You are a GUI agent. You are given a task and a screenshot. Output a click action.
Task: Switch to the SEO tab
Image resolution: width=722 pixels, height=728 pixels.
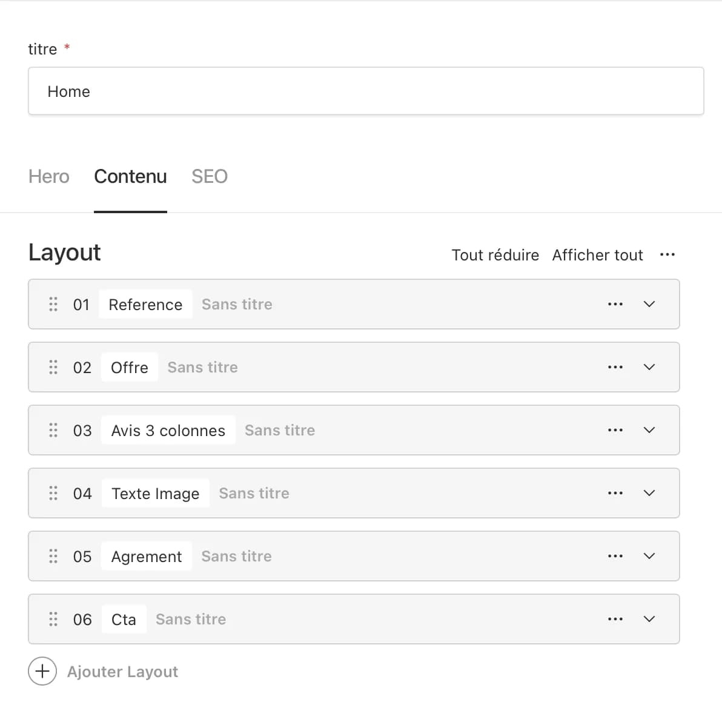[209, 176]
